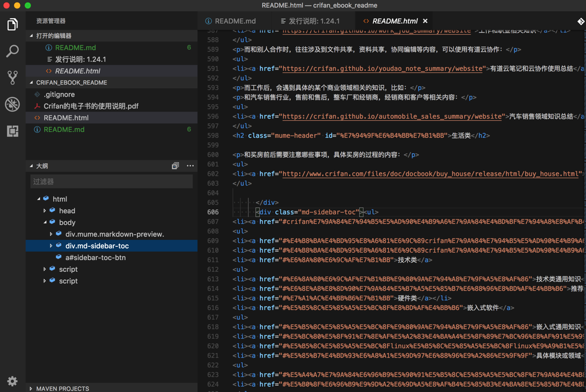Click the code icon on the README.html tab
This screenshot has width=586, height=392.
tap(366, 21)
